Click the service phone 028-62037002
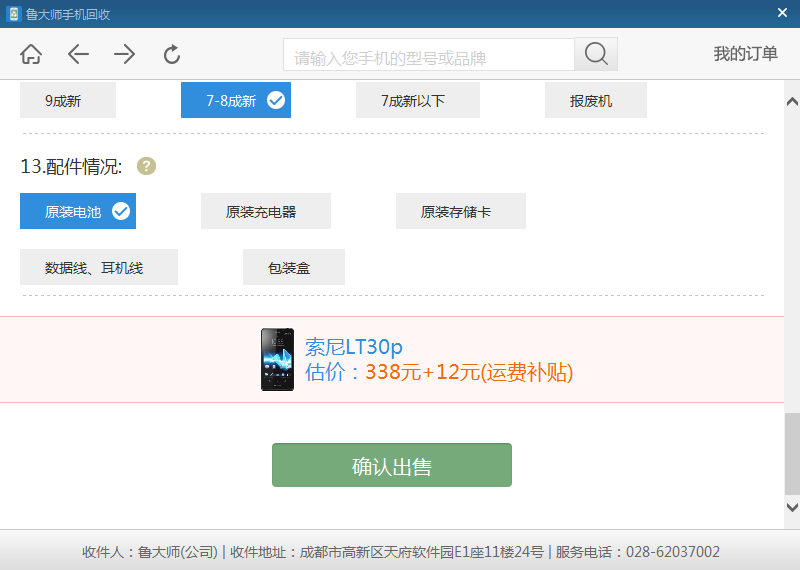Screen dimensions: 800x570 tap(672, 552)
